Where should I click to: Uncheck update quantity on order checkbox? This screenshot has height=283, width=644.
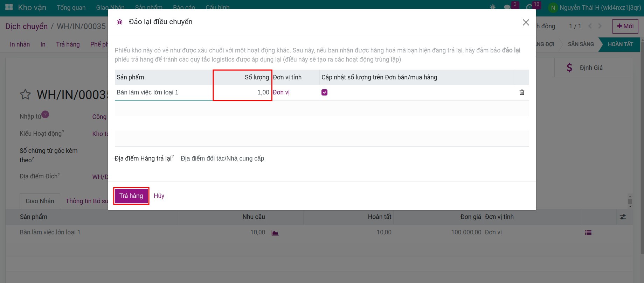coord(324,92)
